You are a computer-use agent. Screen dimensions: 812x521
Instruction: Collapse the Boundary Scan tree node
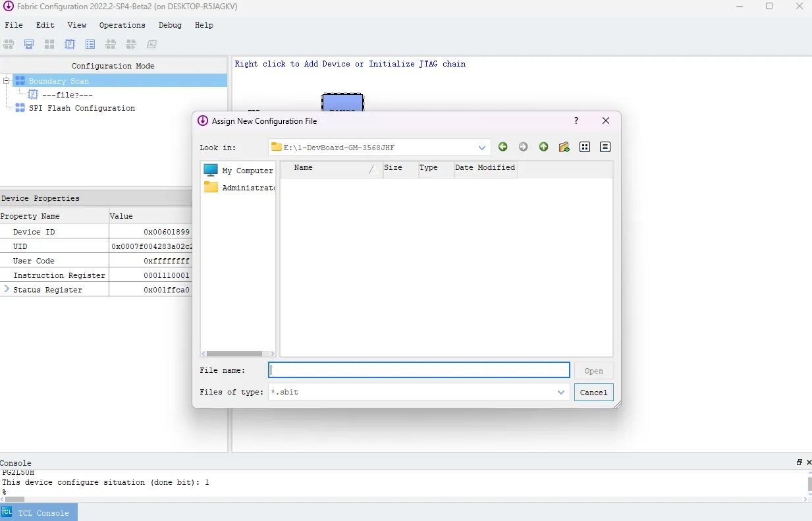(x=7, y=81)
